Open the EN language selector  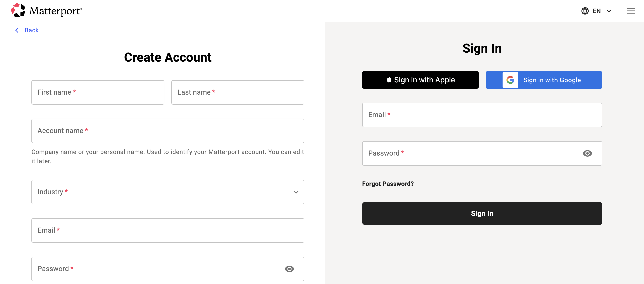pos(597,11)
